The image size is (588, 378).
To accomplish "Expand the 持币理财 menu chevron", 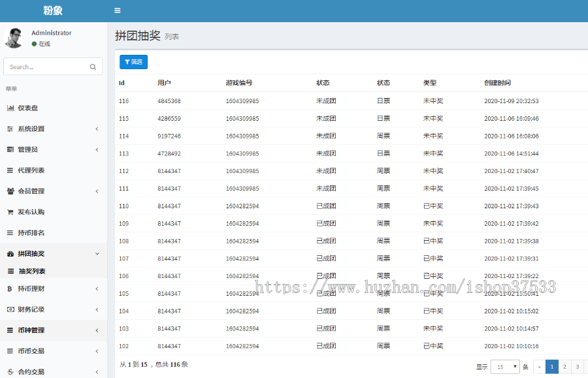I will click(97, 289).
